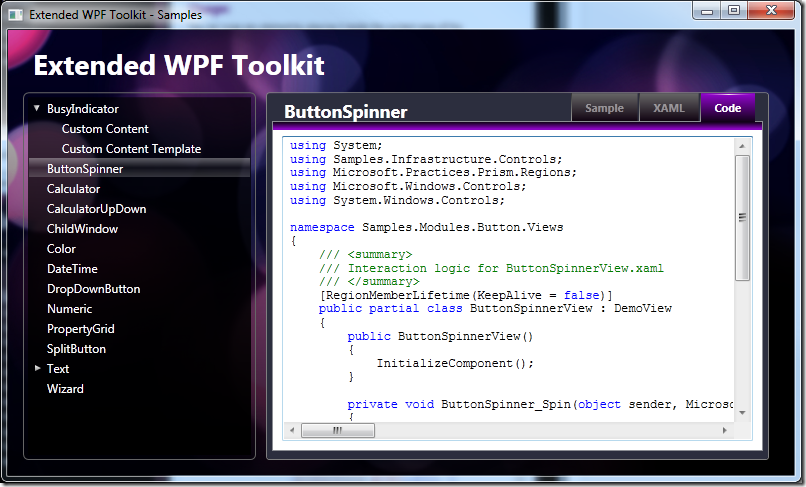Viewport: 806px width, 487px height.
Task: Click 'using Microsoft.Practices.Prism.Regions;' line
Action: [433, 173]
